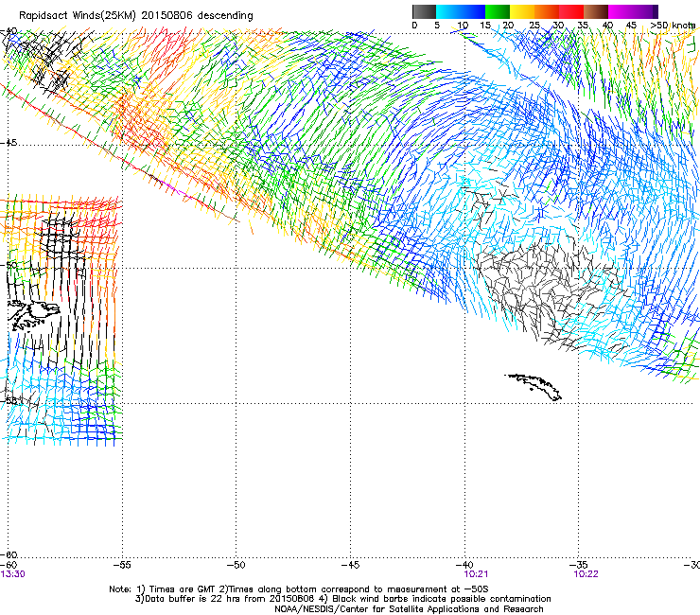Viewport: 700px width, 615px height.
Task: Click the title 'Rapidsact Winds(25KM) 20150806 descending'
Action: click(x=135, y=16)
